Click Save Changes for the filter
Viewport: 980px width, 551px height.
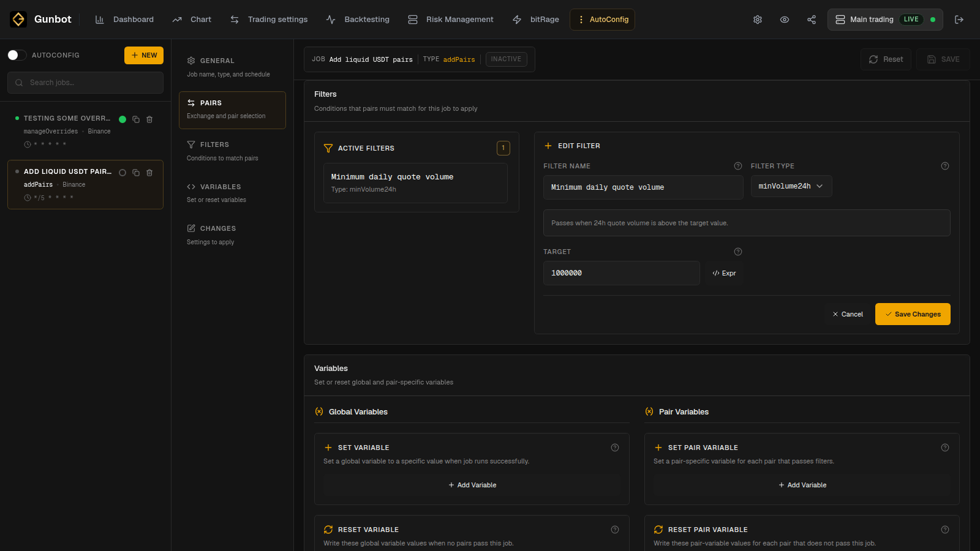[913, 314]
